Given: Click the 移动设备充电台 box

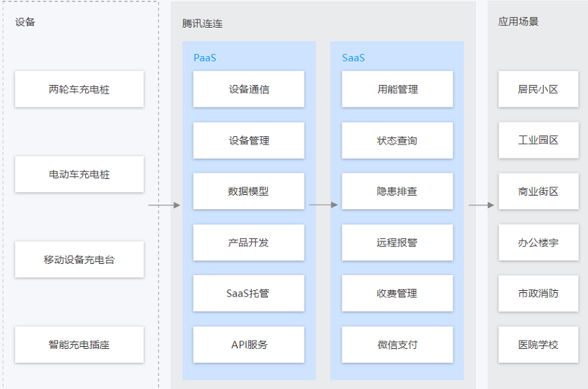Looking at the screenshot, I should [79, 260].
